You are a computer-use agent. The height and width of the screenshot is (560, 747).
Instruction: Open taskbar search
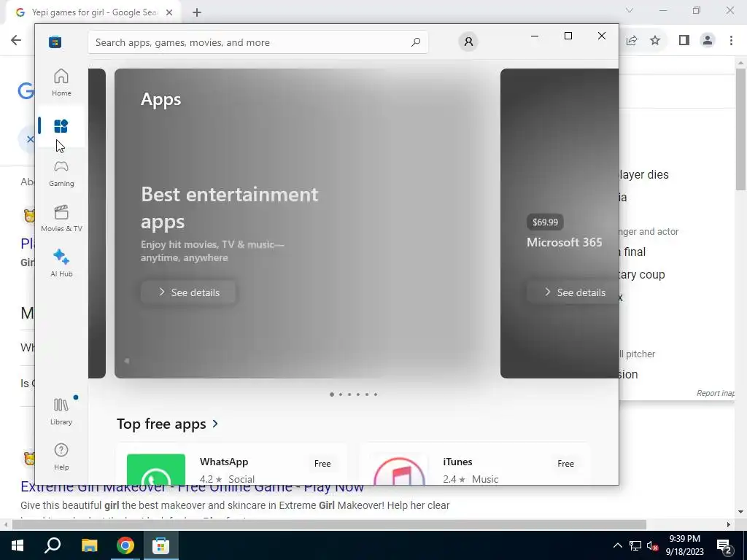[x=53, y=545]
